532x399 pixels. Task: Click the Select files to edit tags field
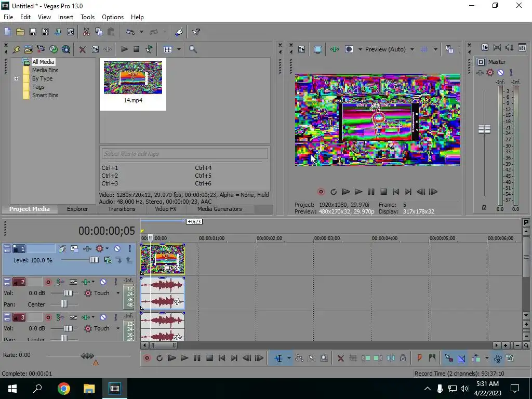[x=185, y=154]
